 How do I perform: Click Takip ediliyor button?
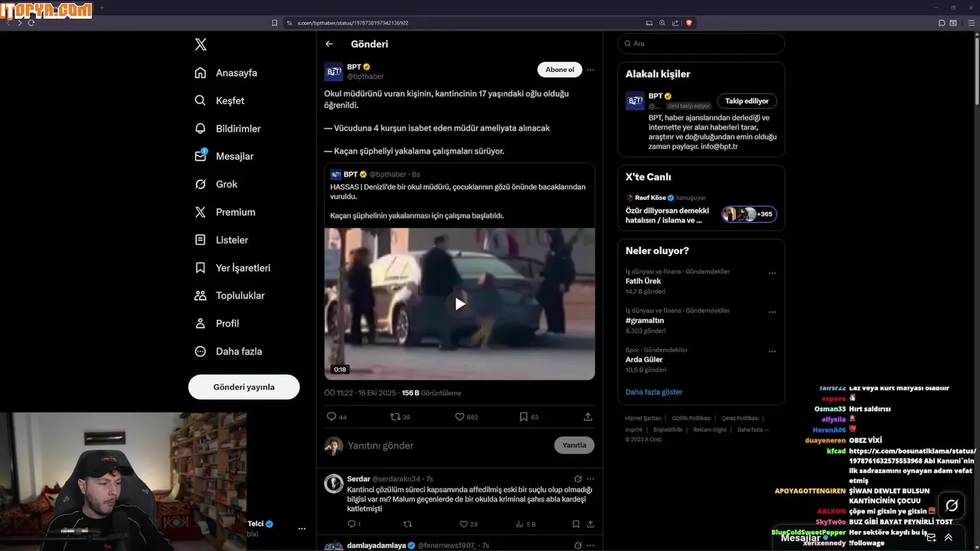coord(747,101)
